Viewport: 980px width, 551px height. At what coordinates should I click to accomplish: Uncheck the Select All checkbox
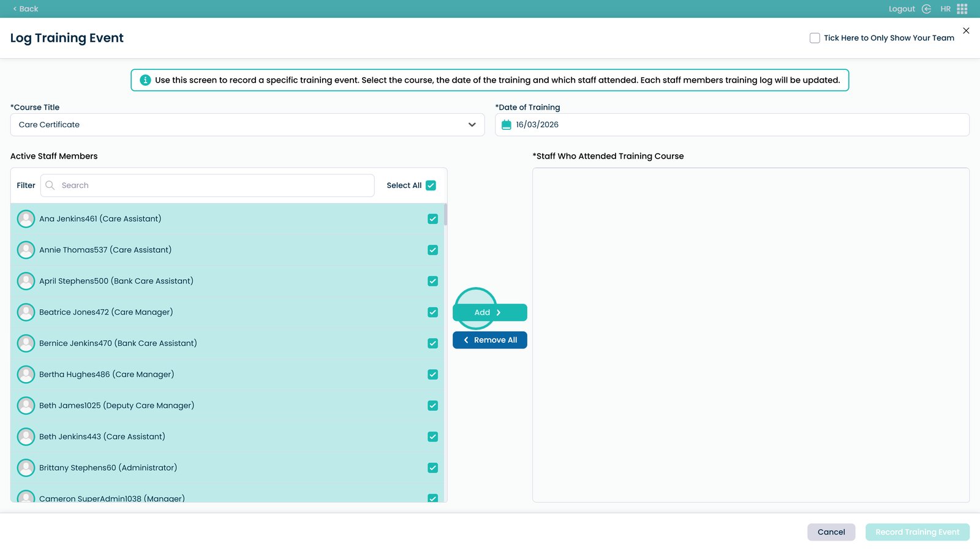(431, 186)
